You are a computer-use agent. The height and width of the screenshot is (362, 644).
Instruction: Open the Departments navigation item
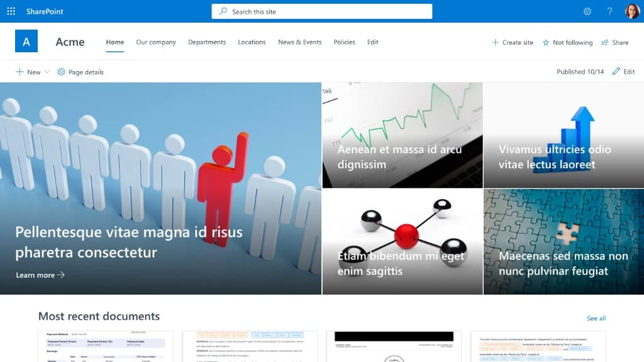(207, 42)
